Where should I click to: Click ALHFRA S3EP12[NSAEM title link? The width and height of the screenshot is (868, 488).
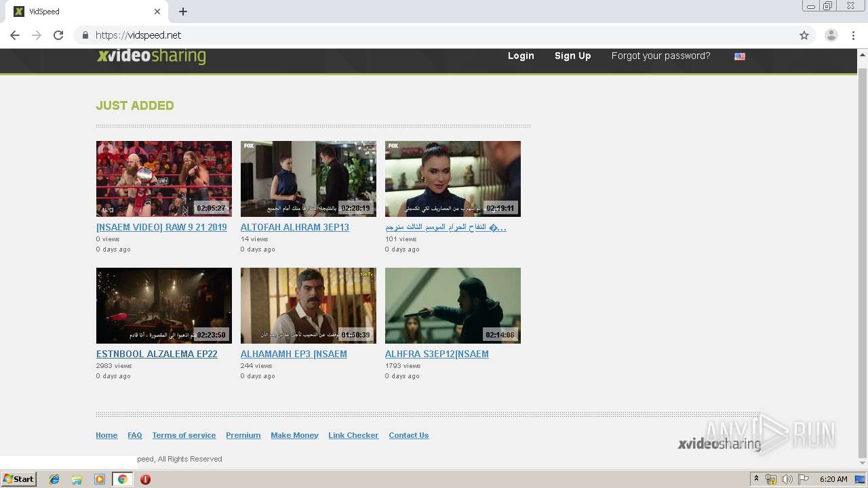(437, 354)
